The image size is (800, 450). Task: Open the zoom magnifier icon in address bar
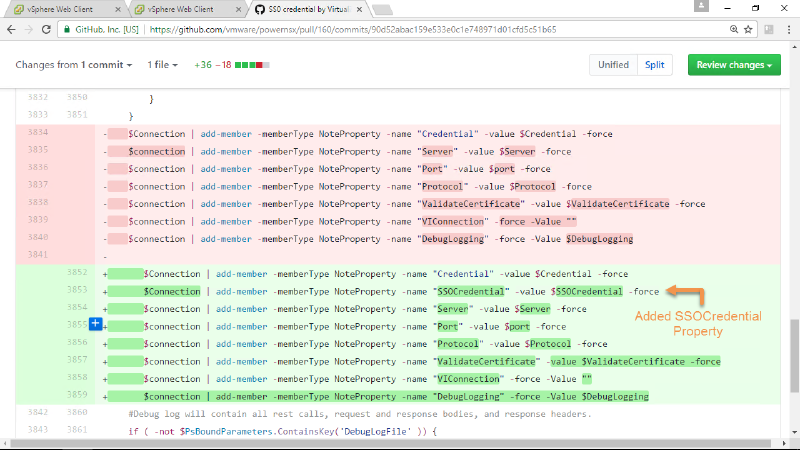(734, 30)
